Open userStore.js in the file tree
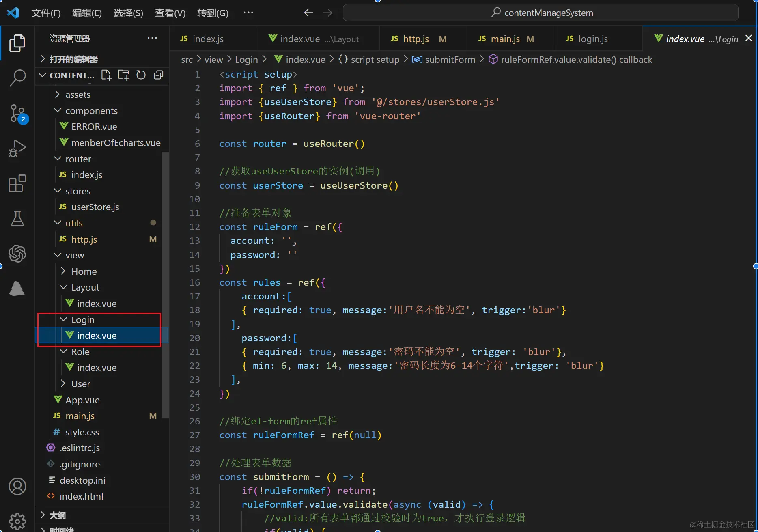This screenshot has height=532, width=758. [95, 207]
